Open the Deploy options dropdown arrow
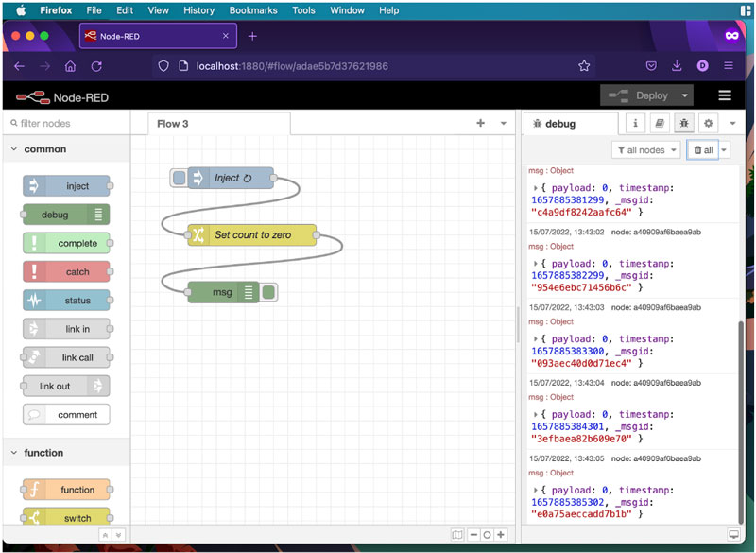The height and width of the screenshot is (553, 756). [685, 95]
